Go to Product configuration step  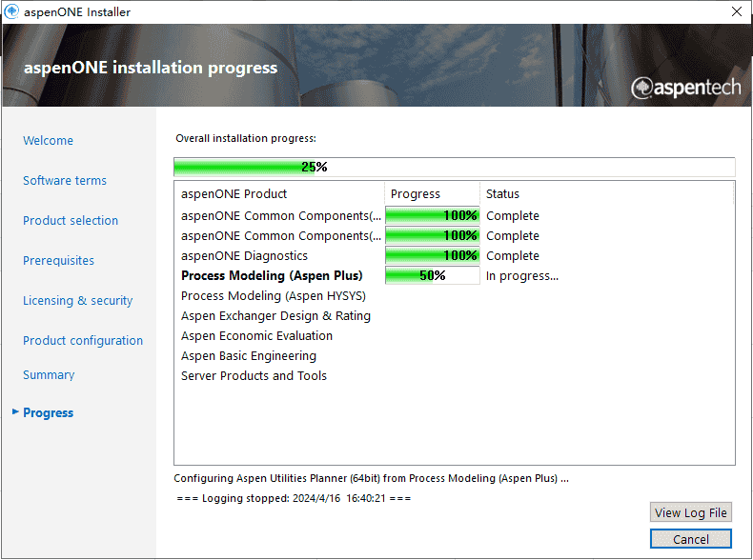(83, 340)
